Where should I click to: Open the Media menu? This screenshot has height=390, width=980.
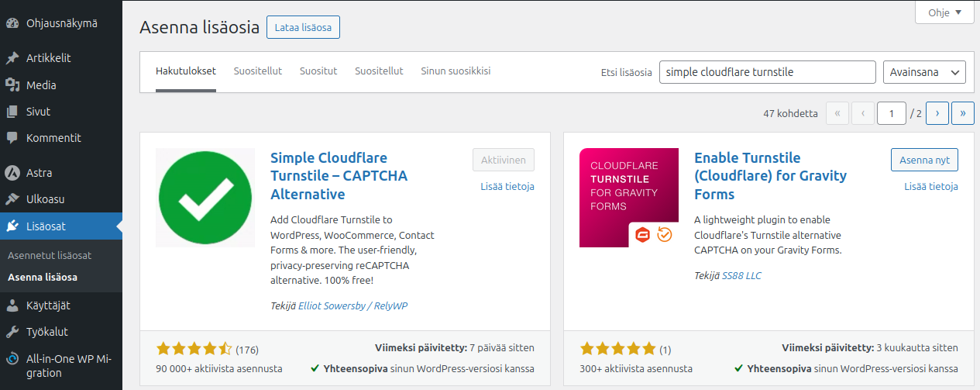pos(61,85)
